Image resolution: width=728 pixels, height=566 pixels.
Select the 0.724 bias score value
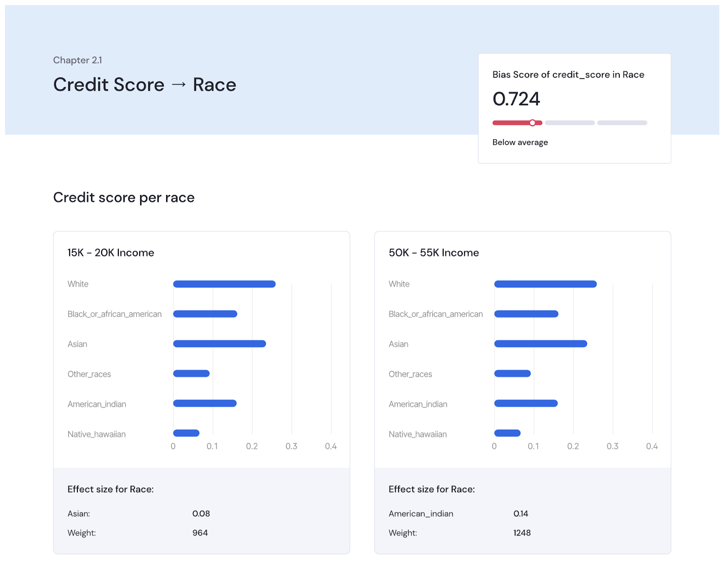tap(516, 99)
